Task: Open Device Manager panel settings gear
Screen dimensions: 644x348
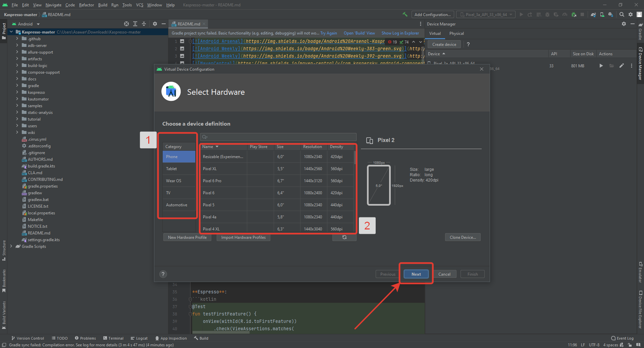Action: tap(624, 24)
